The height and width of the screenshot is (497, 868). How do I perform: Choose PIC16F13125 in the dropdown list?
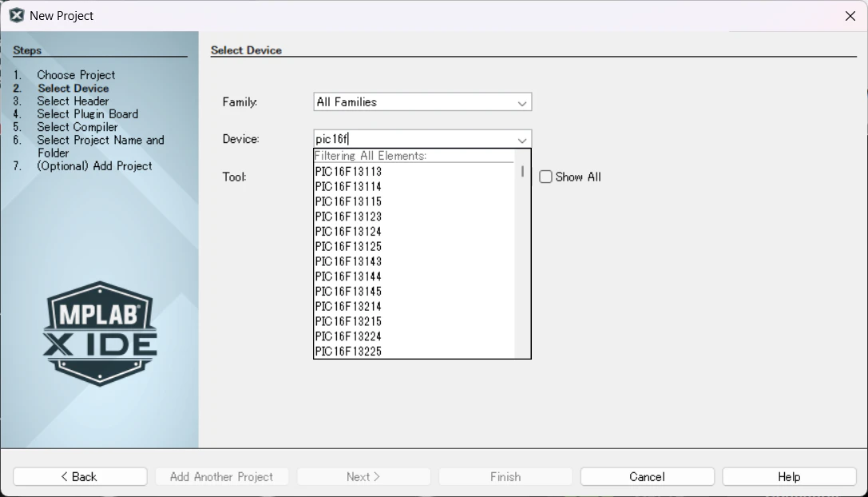pos(414,247)
